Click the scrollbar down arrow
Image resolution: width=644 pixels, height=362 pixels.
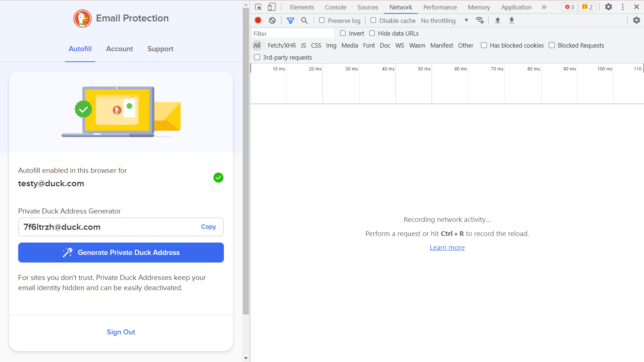pyautogui.click(x=246, y=358)
